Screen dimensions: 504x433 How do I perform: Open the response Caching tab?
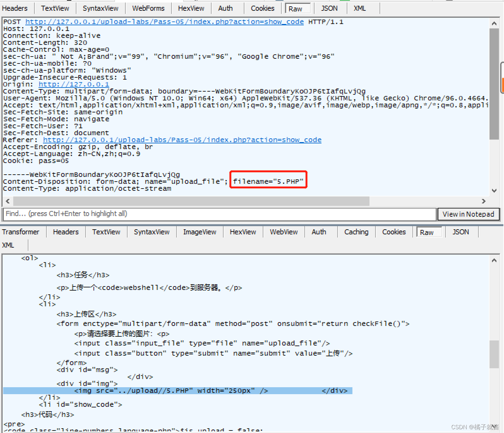pos(356,232)
